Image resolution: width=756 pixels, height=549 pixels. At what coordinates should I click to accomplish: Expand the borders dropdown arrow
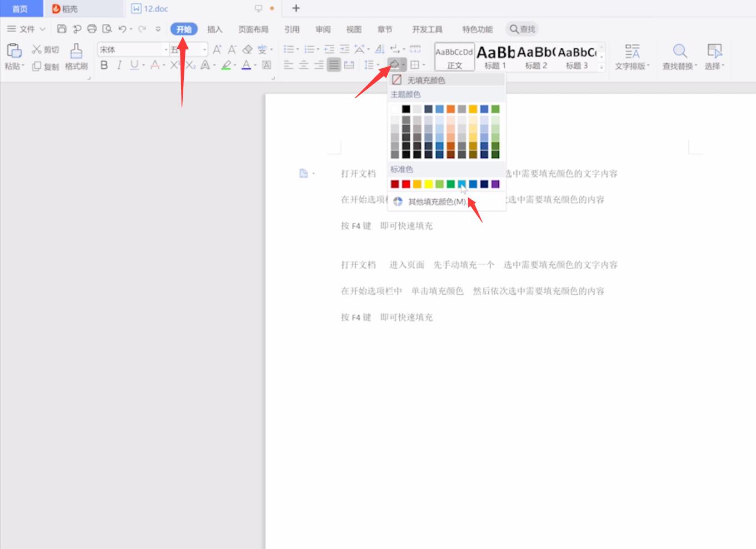(x=424, y=65)
